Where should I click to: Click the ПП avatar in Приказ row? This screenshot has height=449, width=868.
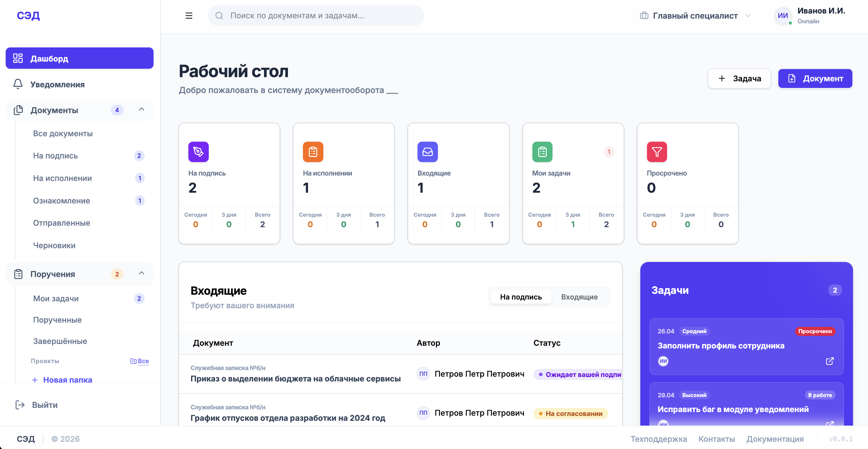point(423,374)
